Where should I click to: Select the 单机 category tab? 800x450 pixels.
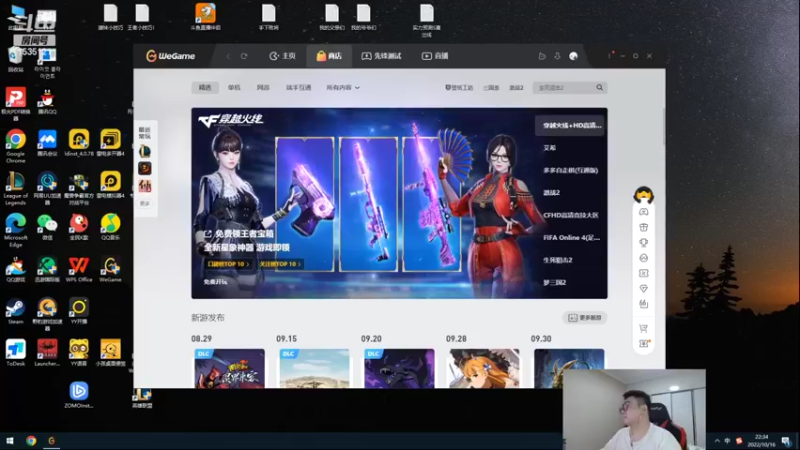[234, 88]
